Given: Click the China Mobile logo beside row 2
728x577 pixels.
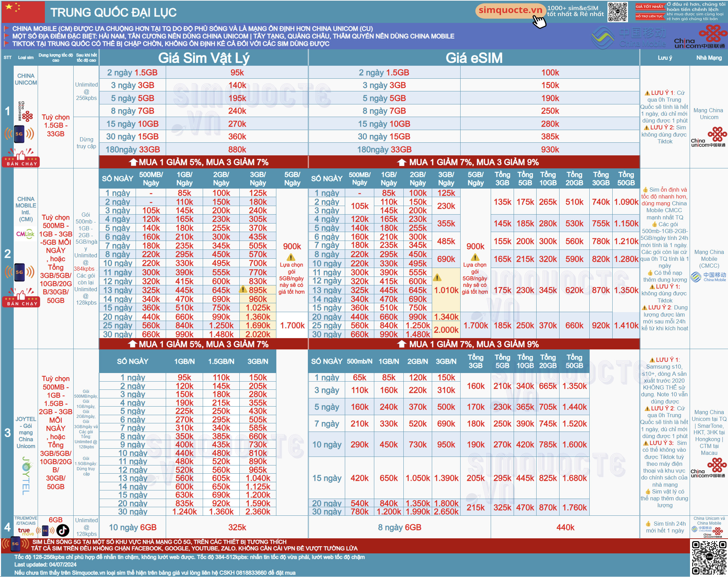Looking at the screenshot, I should click(x=708, y=277).
